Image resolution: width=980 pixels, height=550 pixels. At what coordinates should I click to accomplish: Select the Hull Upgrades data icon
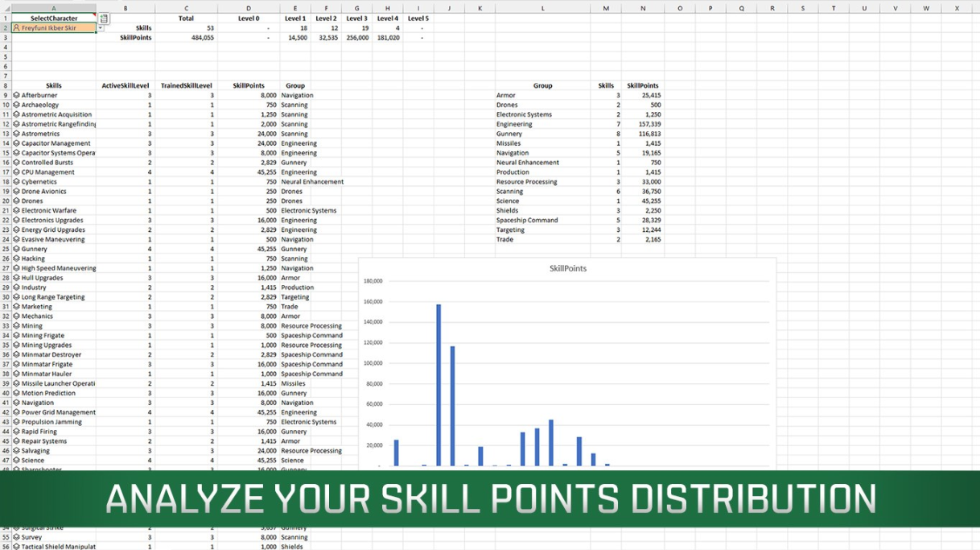pyautogui.click(x=17, y=278)
